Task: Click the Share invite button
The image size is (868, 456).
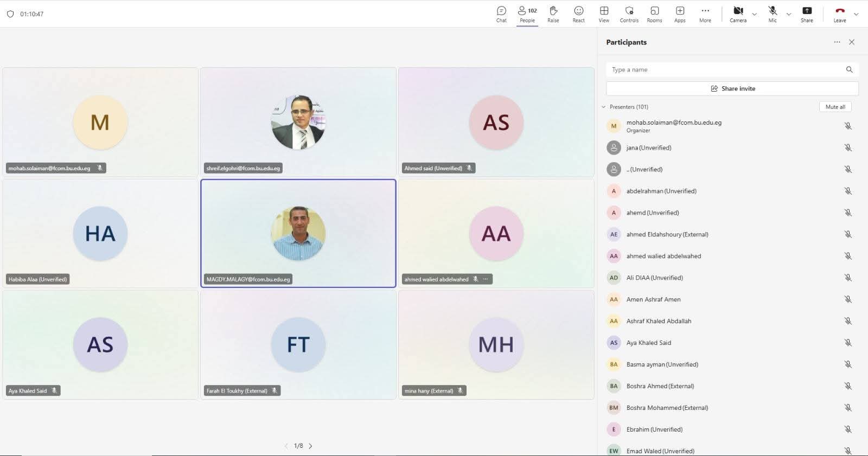Action: click(x=732, y=88)
